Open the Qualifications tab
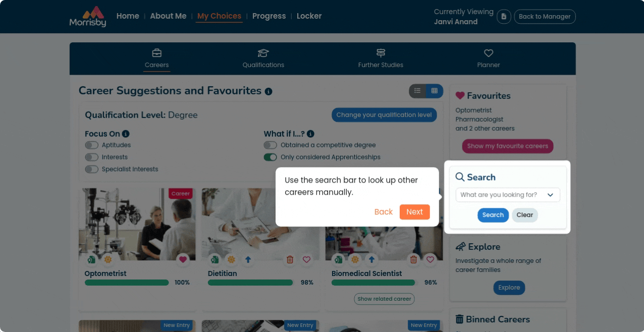The height and width of the screenshot is (332, 644). click(263, 59)
